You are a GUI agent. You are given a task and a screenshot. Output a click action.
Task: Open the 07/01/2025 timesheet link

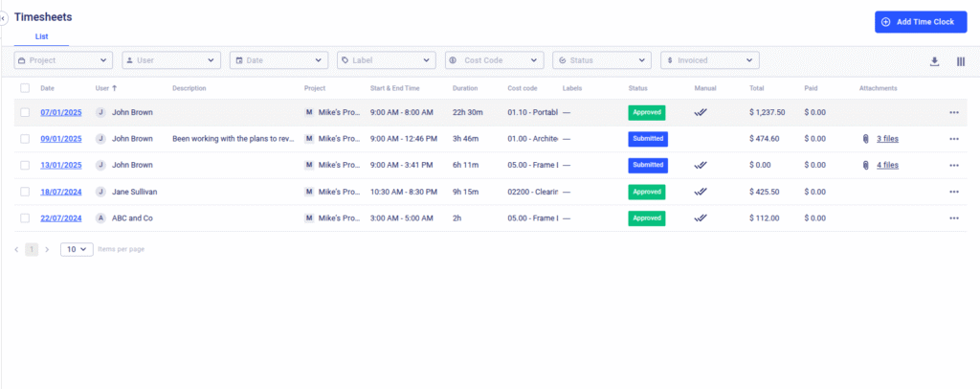click(61, 112)
